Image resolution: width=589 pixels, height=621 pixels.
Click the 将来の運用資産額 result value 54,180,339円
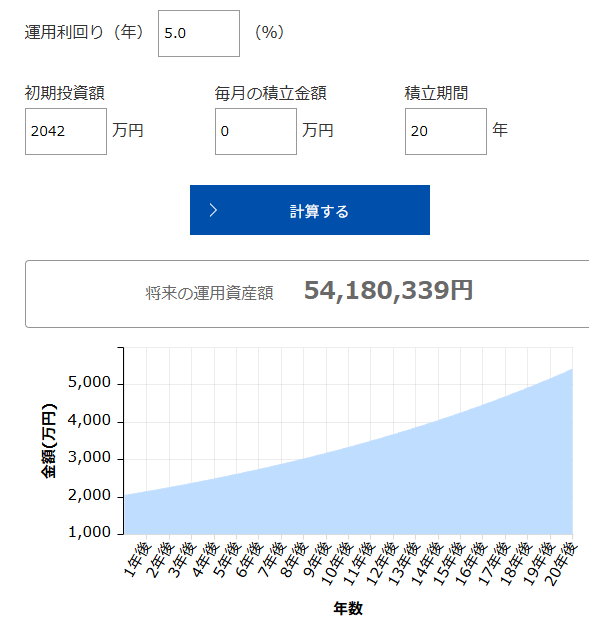click(x=388, y=290)
